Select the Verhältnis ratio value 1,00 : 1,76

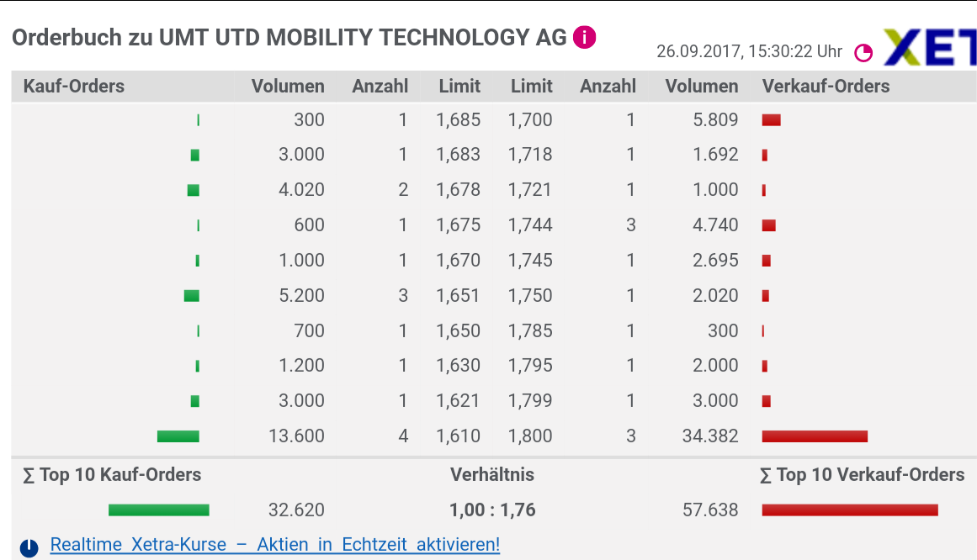(493, 510)
